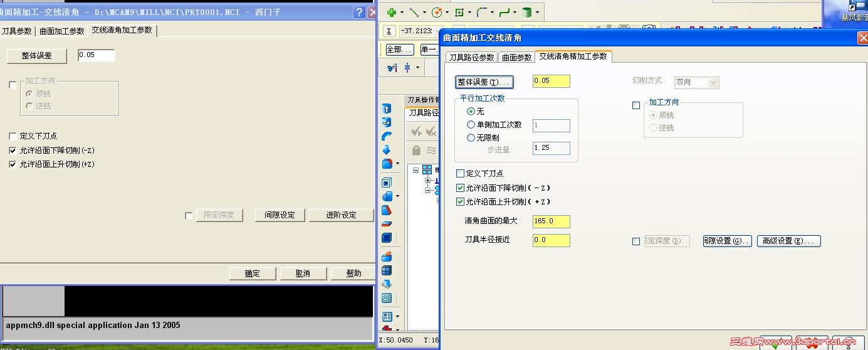The height and width of the screenshot is (350, 868).
Task: Select the green cylinder solid primitive icon
Action: click(x=527, y=12)
